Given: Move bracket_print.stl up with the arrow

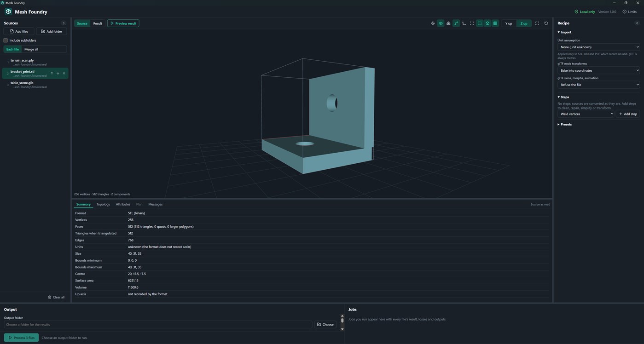Looking at the screenshot, I should (x=52, y=73).
